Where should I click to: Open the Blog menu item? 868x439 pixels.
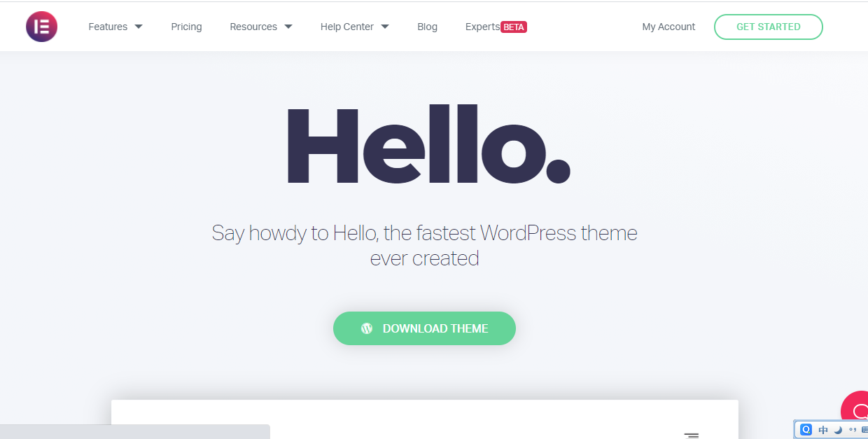point(427,27)
